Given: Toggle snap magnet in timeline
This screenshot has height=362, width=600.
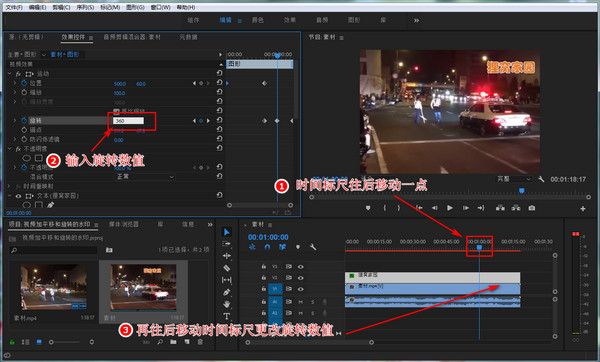Looking at the screenshot, I should click(267, 247).
